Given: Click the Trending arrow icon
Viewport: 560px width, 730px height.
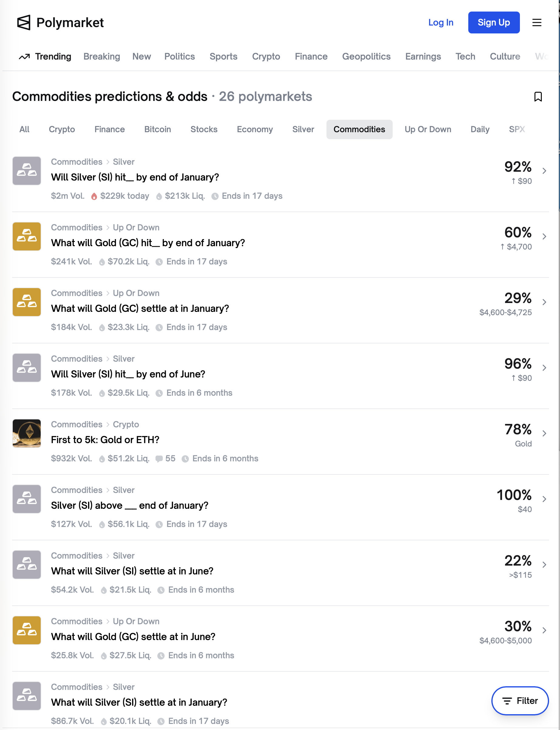Looking at the screenshot, I should (24, 57).
